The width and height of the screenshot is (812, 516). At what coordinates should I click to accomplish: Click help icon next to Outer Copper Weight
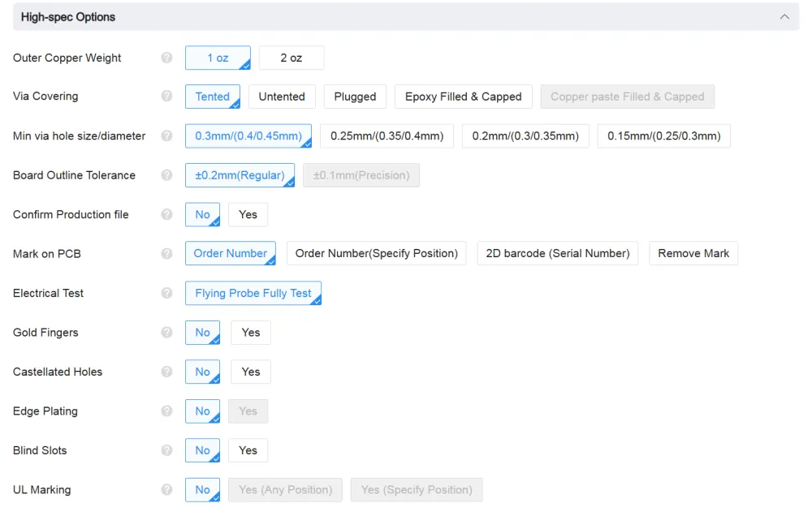166,58
